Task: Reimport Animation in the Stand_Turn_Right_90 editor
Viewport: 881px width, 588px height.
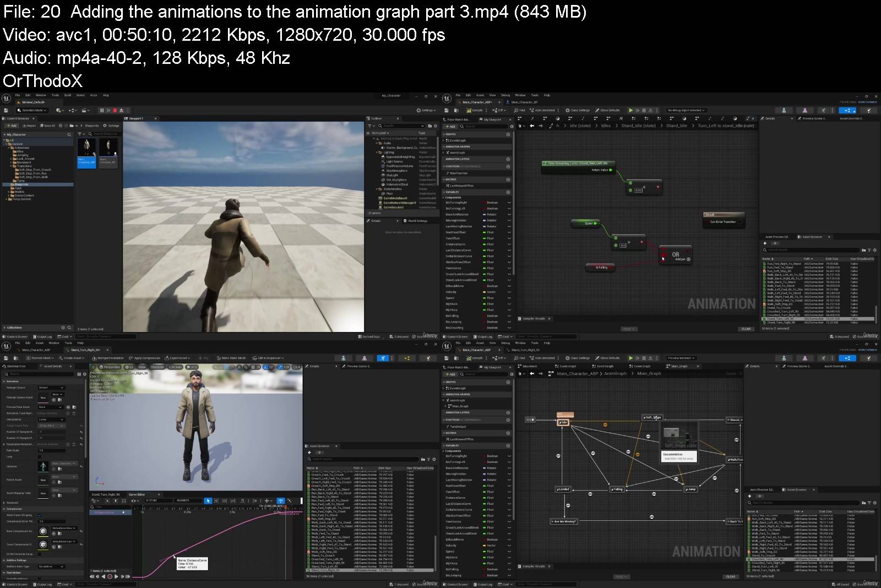Action: (108, 358)
